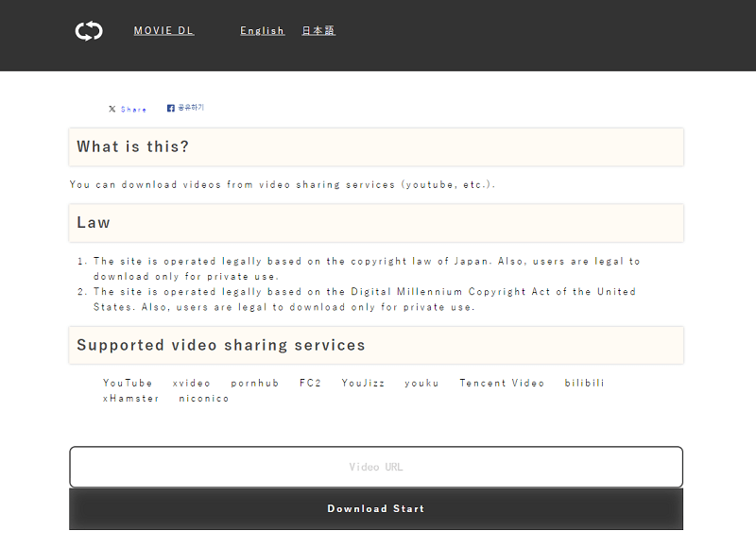Select YouJizz in supported services

point(363,384)
